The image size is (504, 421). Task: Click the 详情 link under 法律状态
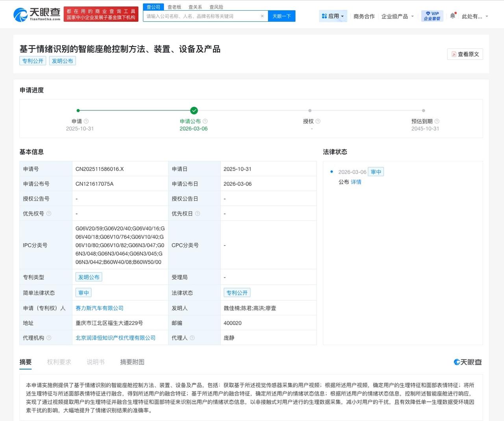point(356,182)
